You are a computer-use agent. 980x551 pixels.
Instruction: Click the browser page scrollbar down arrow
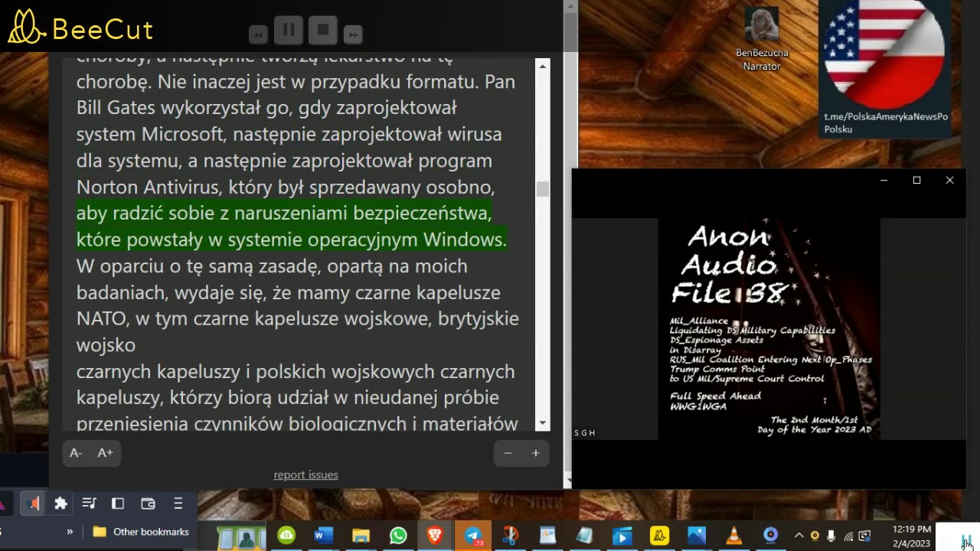click(569, 481)
